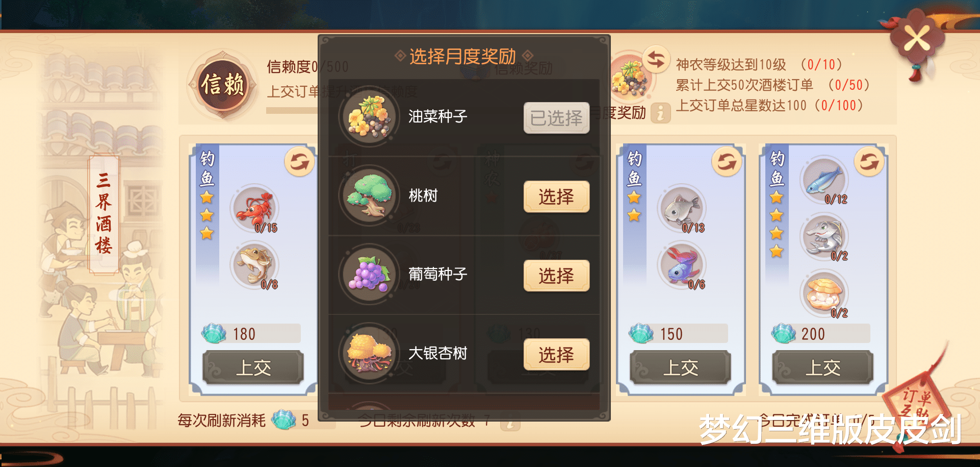The image size is (980, 467).
Task: Tap the lobster item requiring 0/15
Action: [254, 209]
